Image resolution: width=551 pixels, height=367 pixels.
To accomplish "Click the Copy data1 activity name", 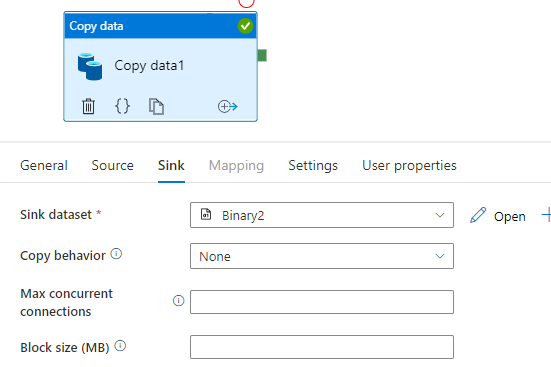I will [149, 66].
